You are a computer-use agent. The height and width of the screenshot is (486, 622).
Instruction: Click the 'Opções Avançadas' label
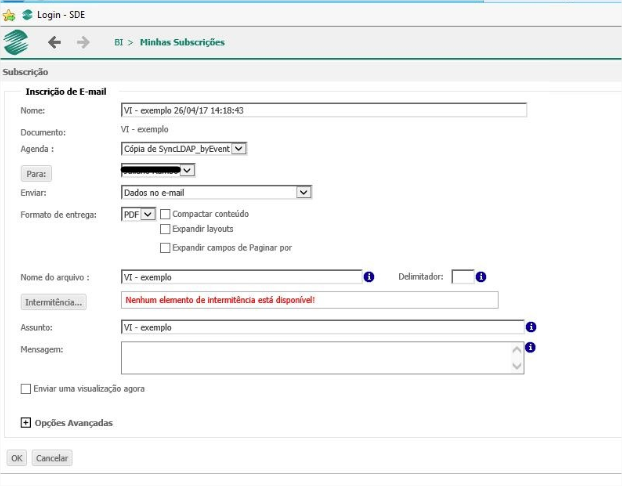pos(74,423)
